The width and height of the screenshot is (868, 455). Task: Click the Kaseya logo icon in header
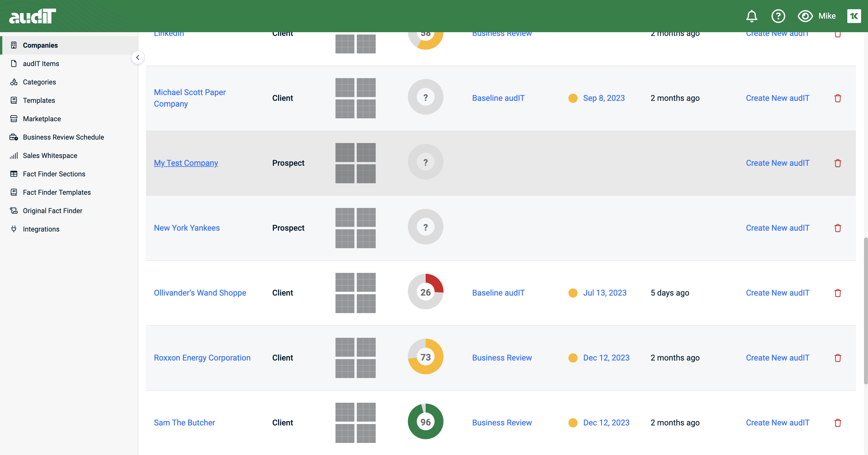tap(854, 16)
